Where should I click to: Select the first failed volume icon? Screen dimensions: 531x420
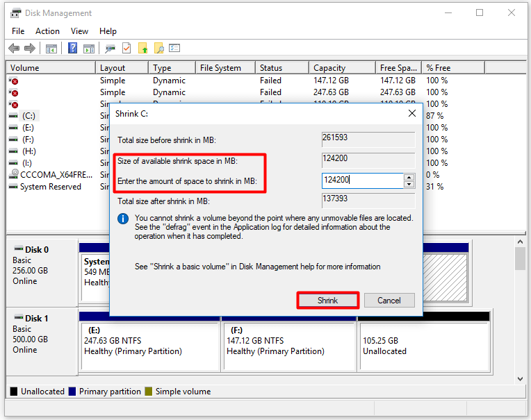(14, 81)
